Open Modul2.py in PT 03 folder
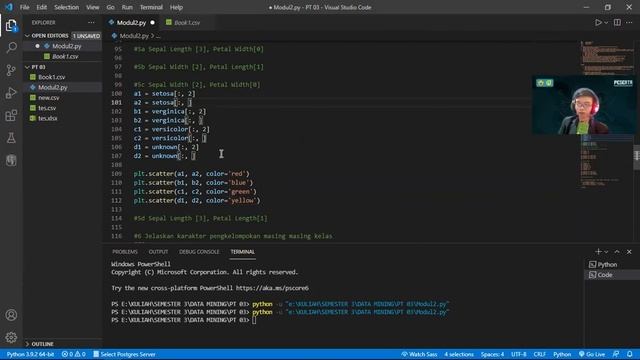The width and height of the screenshot is (640, 360). tap(53, 87)
